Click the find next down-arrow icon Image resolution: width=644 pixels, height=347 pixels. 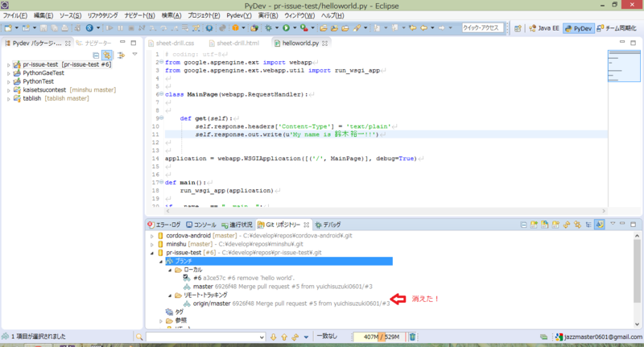coord(274,337)
